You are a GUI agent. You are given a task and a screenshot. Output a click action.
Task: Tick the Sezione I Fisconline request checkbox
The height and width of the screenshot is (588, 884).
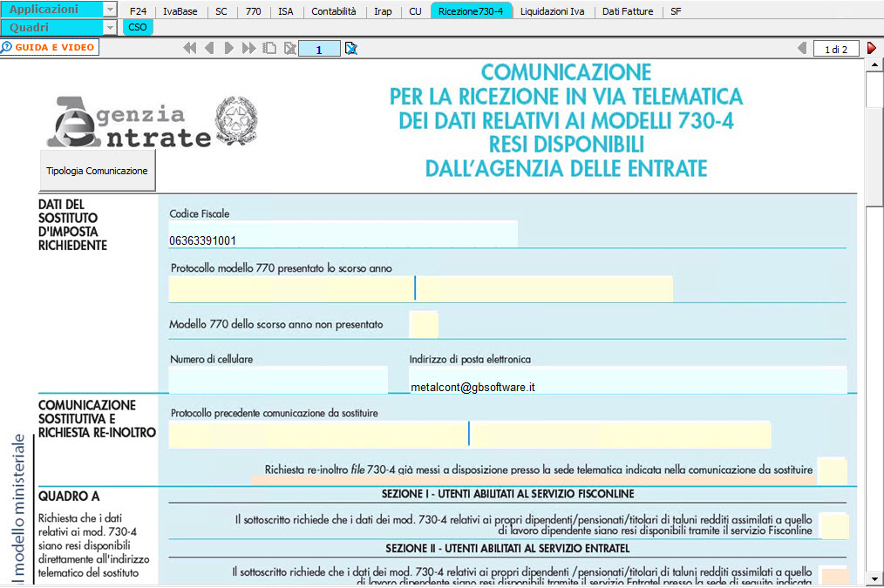[x=834, y=525]
